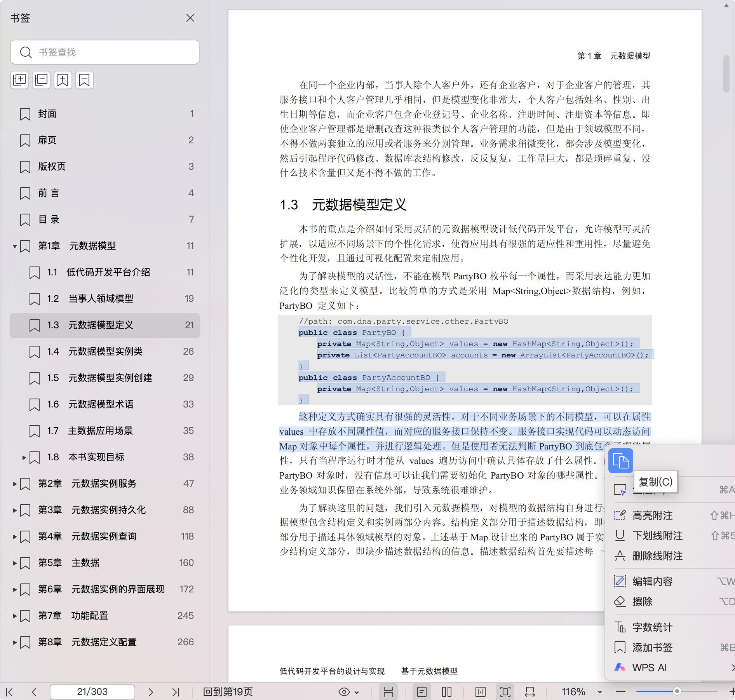Expand the 1.8 本书实现目标 bookmark
Screen dimensions: 735x700
point(24,457)
